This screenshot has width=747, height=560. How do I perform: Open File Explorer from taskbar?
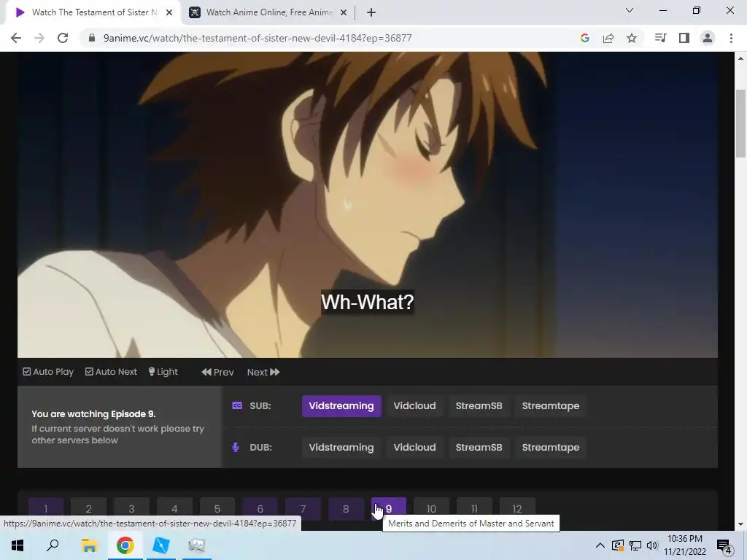(x=89, y=545)
